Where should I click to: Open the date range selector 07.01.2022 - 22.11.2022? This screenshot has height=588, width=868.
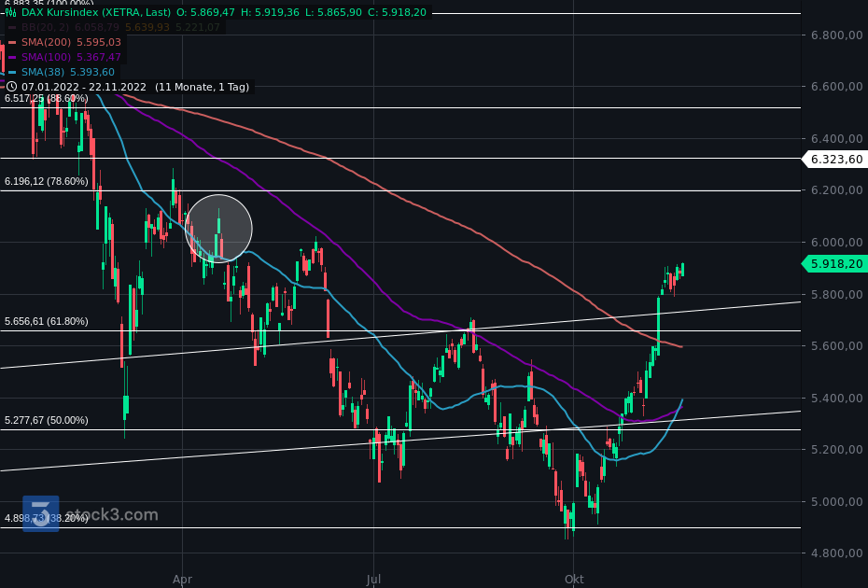[x=84, y=87]
